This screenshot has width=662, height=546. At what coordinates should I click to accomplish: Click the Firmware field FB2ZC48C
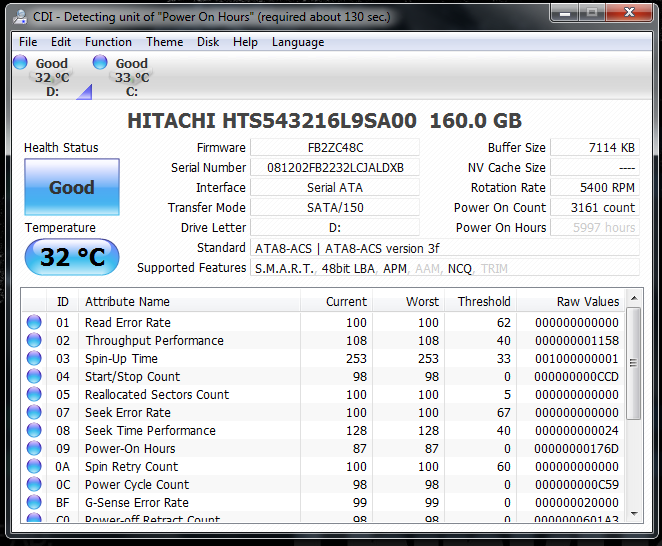point(335,147)
